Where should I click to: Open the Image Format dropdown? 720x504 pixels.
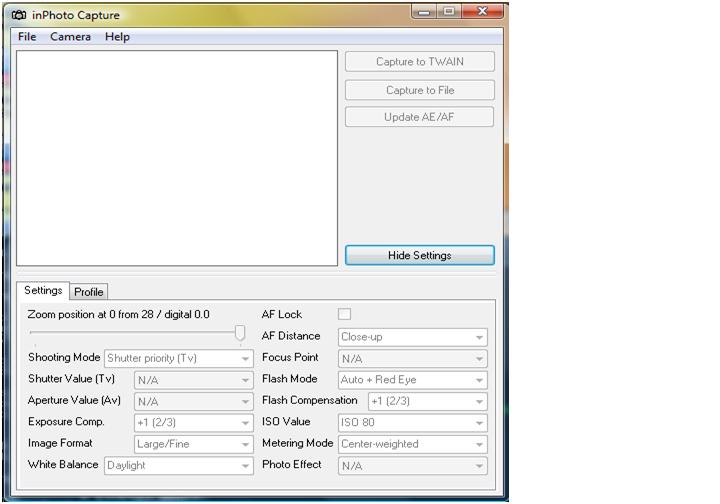(x=194, y=444)
